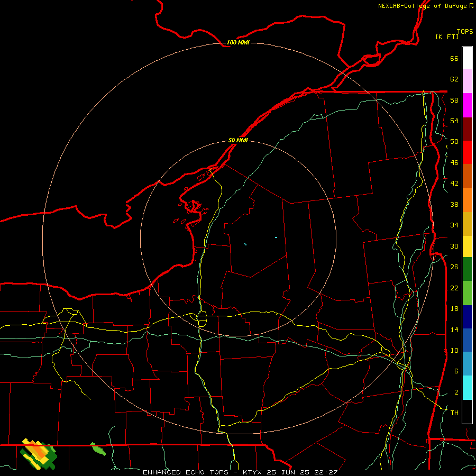The image size is (476, 476).
Task: Click the orange swatch beside the 38 label
Action: [x=467, y=200]
